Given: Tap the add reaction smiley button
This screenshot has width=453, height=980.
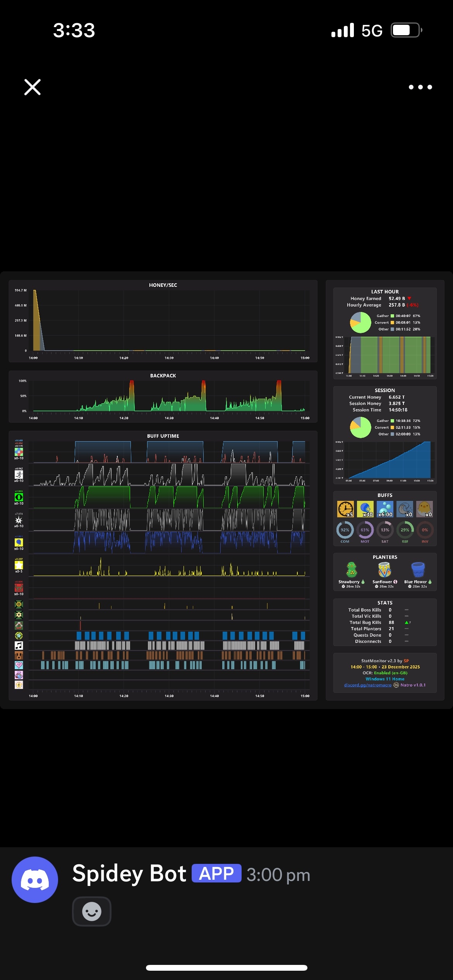Looking at the screenshot, I should point(92,911).
